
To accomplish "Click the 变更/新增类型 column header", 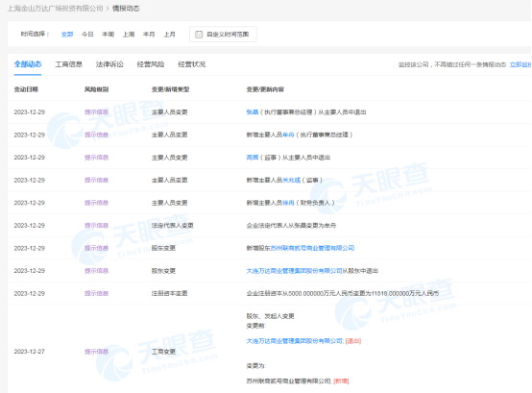I will click(x=170, y=89).
